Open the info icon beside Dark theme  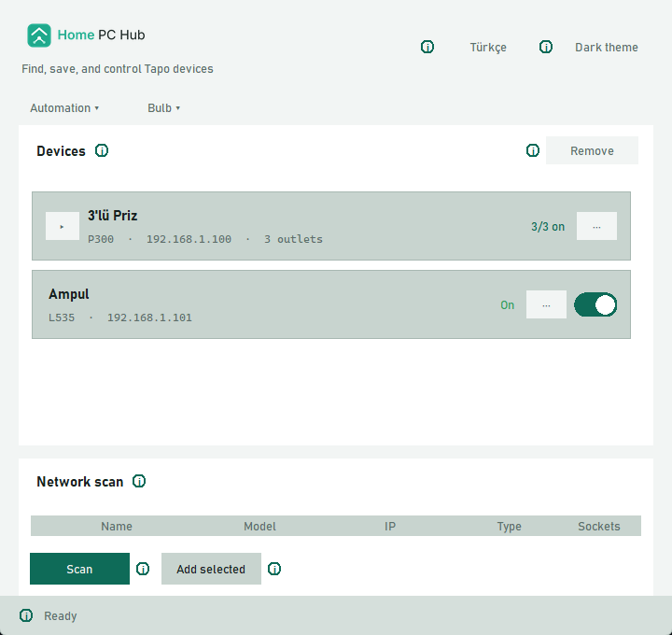(546, 47)
